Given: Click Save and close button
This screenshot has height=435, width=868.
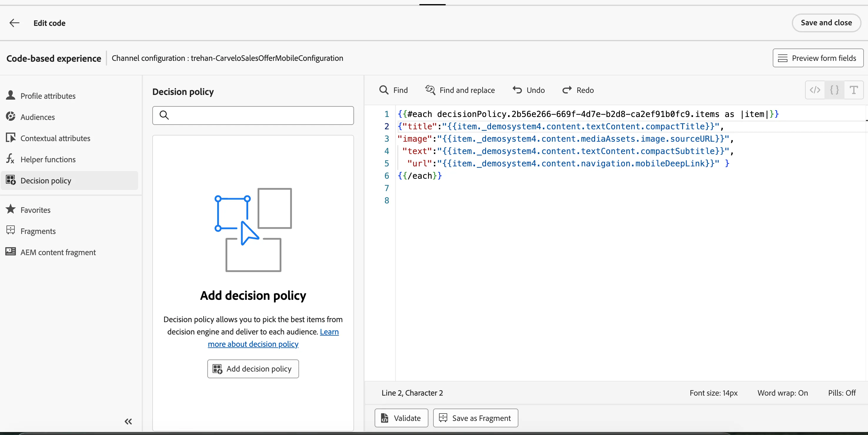Looking at the screenshot, I should coord(826,23).
